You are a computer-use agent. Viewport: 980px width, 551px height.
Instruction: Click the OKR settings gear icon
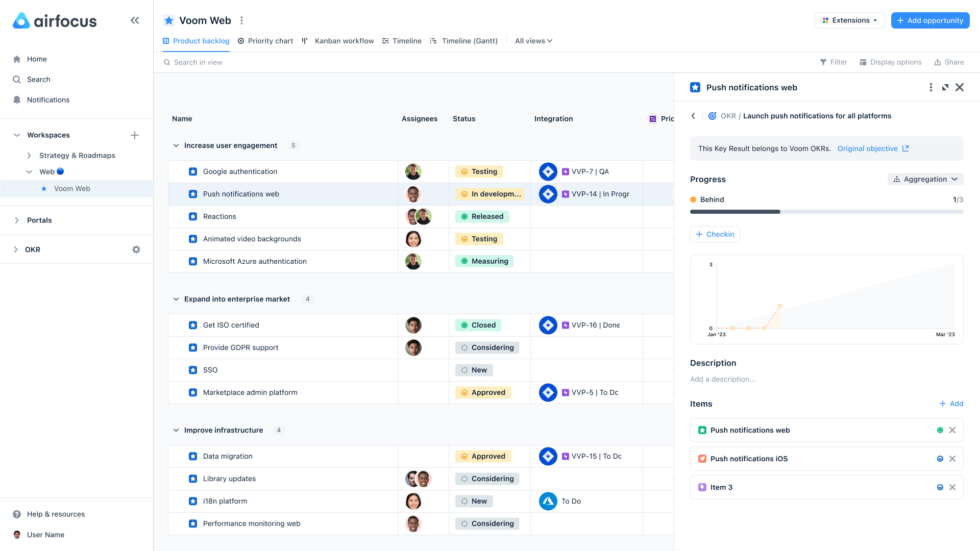(136, 249)
